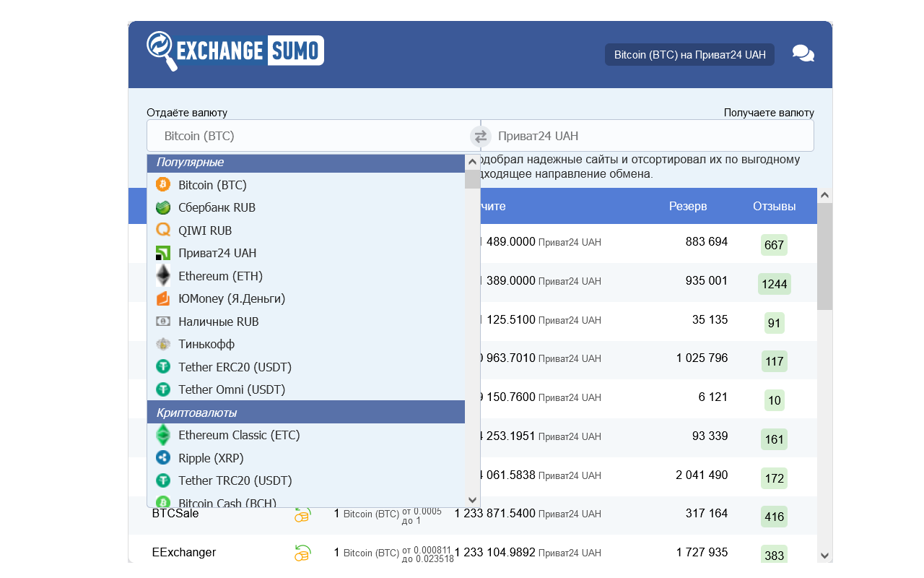Click the Наличные RUB banknote icon
The width and height of the screenshot is (924, 578).
163,322
